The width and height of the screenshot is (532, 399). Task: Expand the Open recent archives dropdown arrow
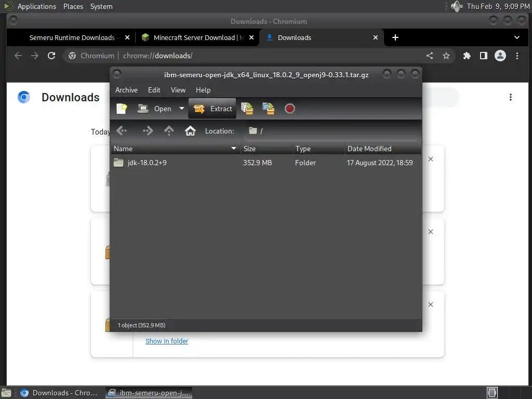(182, 109)
